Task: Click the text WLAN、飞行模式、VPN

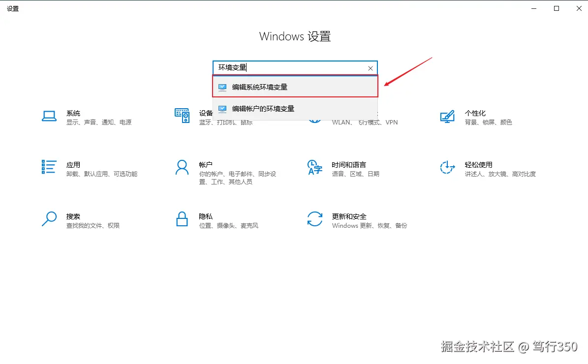Action: coord(365,122)
